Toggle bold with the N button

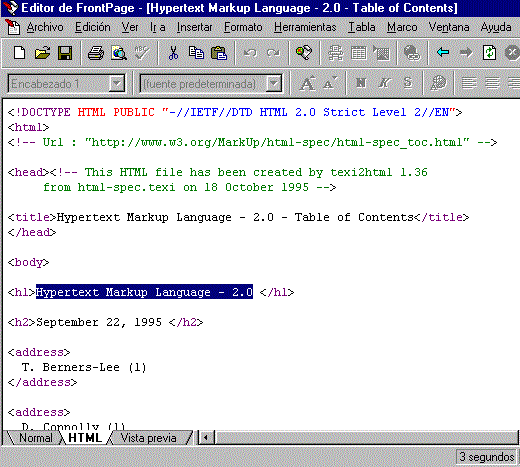click(x=361, y=83)
